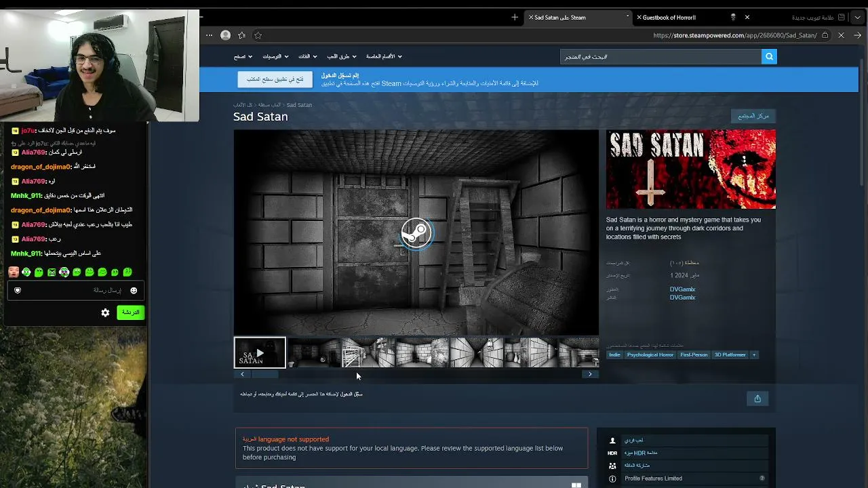
Task: Select the 'Sad Satan' page title
Action: [x=260, y=117]
